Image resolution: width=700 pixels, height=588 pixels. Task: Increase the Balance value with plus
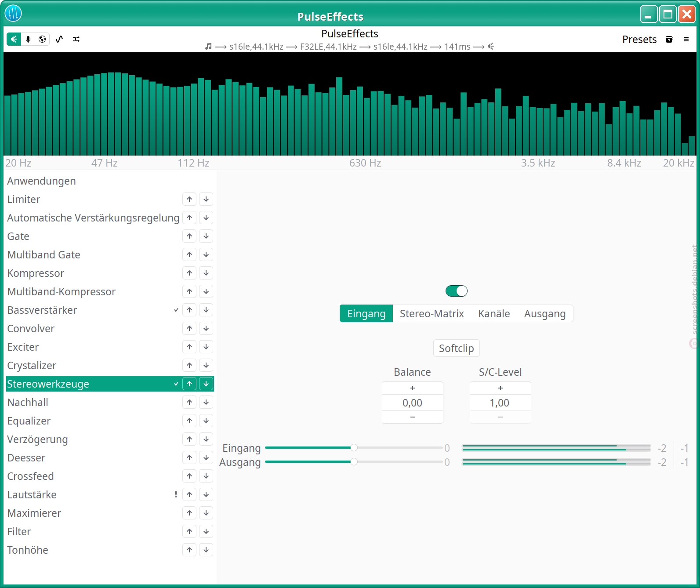point(413,388)
